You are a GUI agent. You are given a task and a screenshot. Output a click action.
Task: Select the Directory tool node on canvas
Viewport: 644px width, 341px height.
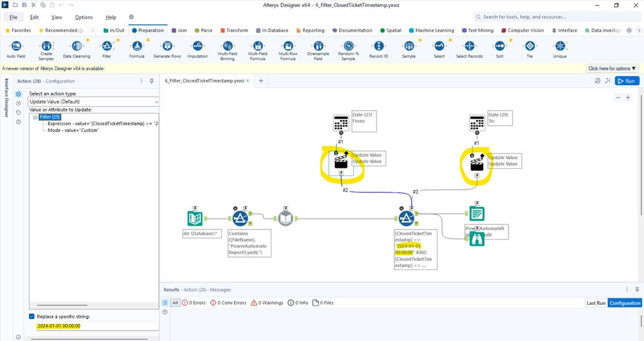195,219
